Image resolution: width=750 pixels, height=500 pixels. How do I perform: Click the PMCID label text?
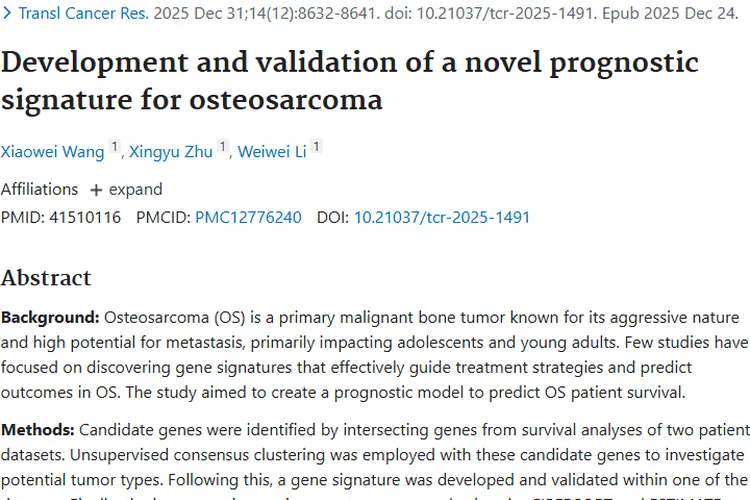click(163, 217)
